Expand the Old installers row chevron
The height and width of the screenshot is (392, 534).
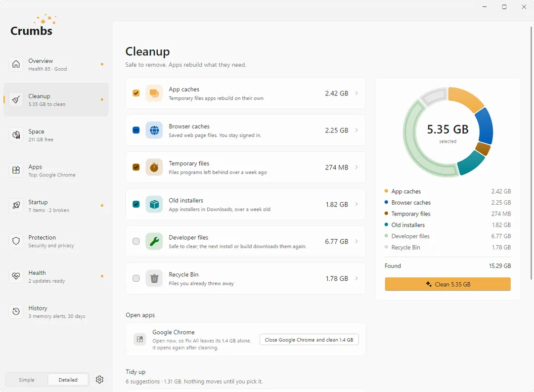356,204
